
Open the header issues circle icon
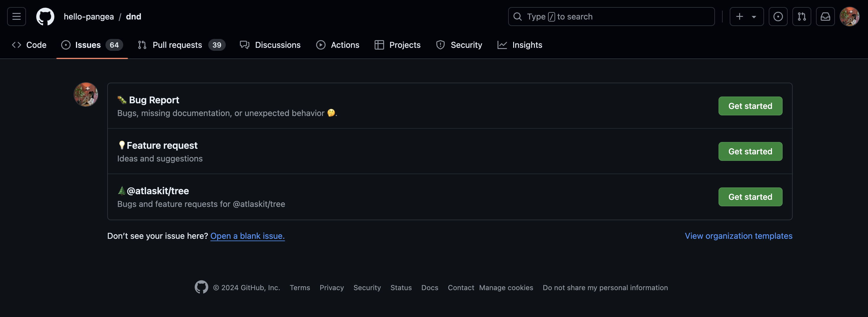point(778,17)
